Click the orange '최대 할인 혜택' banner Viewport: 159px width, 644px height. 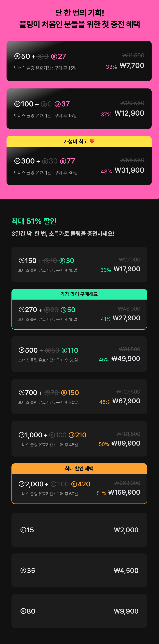[79, 468]
